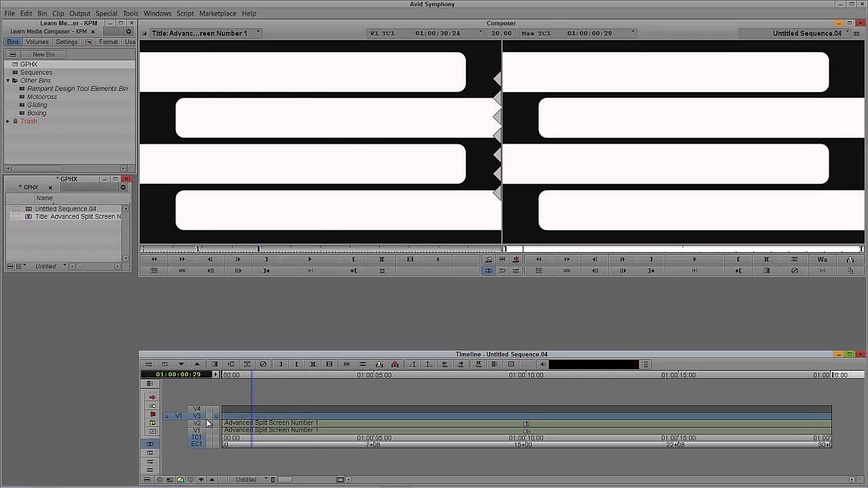This screenshot has width=868, height=488.
Task: Toggle the V4 track selector
Action: (197, 409)
